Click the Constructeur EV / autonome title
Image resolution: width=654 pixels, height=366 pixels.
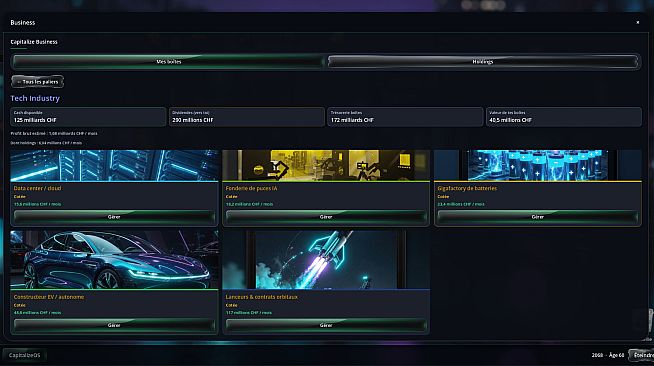[49, 297]
